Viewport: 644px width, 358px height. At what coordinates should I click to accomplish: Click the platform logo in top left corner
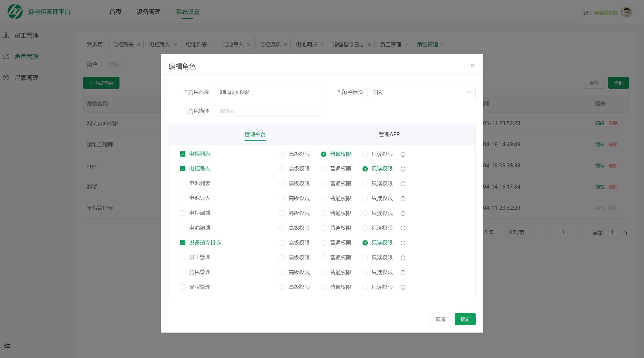click(15, 11)
